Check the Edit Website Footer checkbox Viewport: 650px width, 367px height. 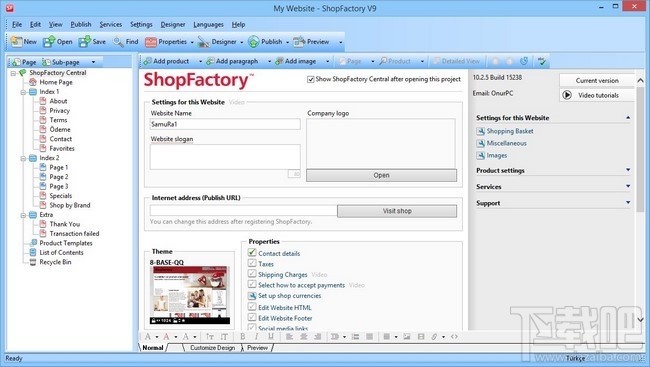pyautogui.click(x=252, y=318)
